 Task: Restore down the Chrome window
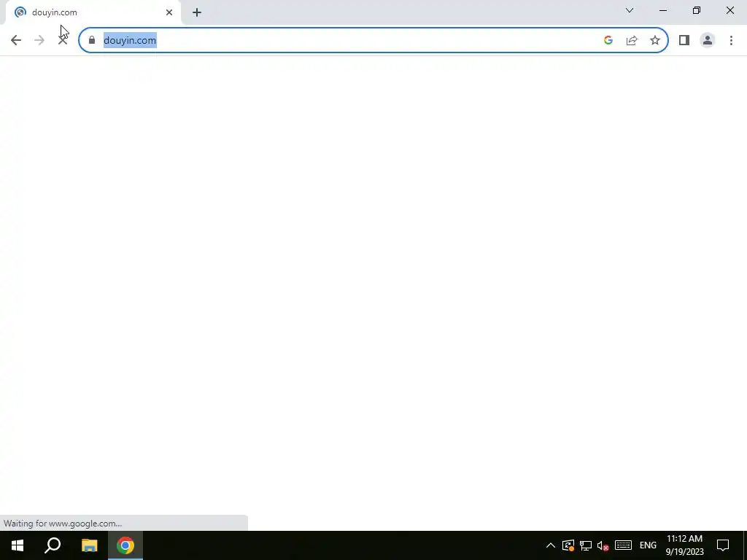click(697, 10)
